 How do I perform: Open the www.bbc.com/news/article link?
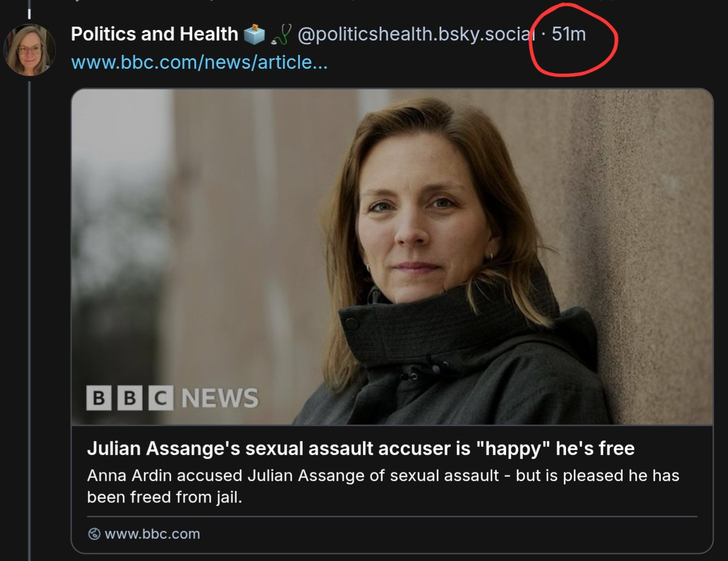pyautogui.click(x=199, y=62)
